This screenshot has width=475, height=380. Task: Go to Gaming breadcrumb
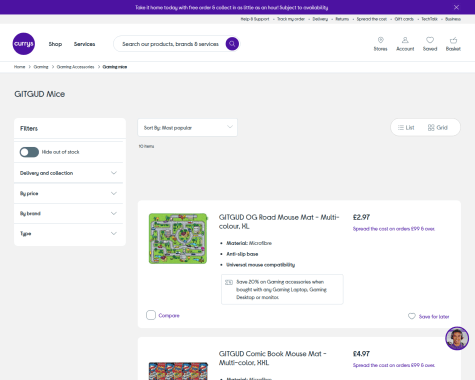coord(41,67)
